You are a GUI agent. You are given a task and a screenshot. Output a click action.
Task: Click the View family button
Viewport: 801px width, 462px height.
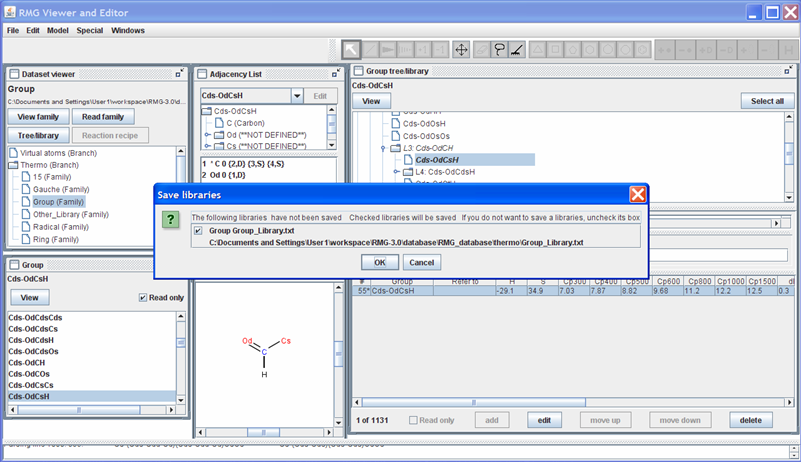point(38,117)
